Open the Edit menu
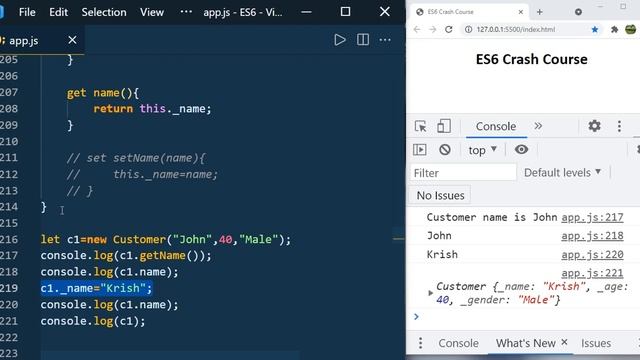This screenshot has width=640, height=360. pyautogui.click(x=58, y=12)
